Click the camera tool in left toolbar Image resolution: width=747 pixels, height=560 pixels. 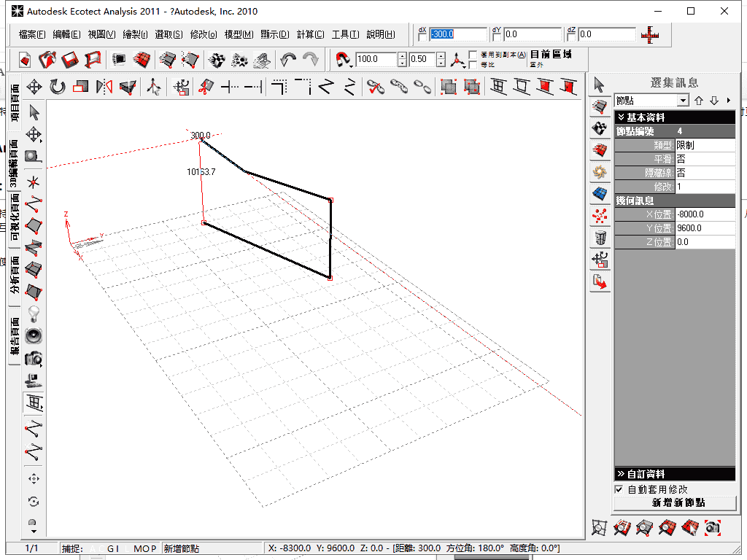pyautogui.click(x=34, y=358)
